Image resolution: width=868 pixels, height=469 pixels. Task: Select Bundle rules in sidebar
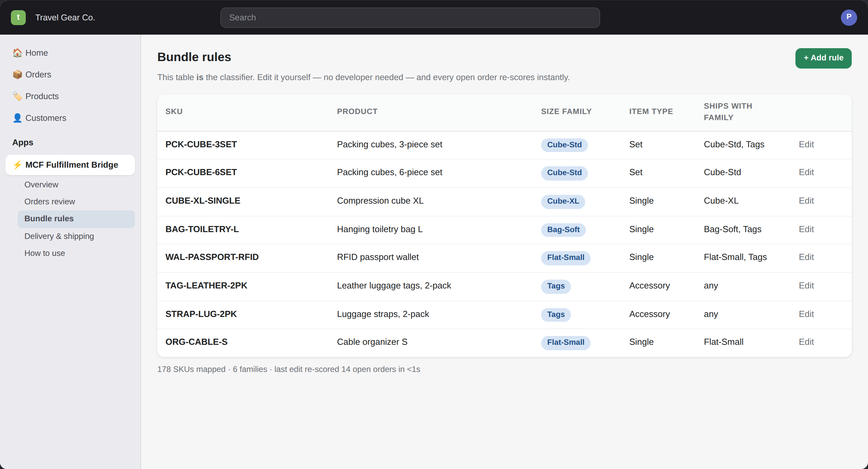(x=76, y=219)
